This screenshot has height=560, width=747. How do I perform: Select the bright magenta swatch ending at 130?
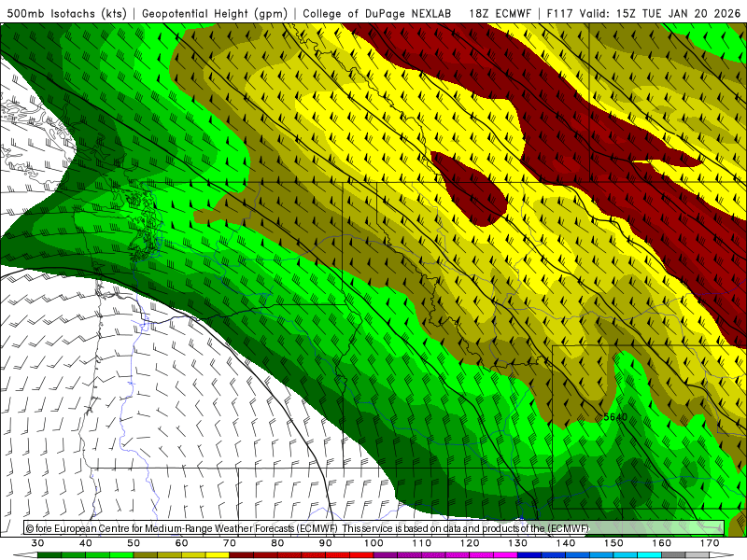coord(505,554)
